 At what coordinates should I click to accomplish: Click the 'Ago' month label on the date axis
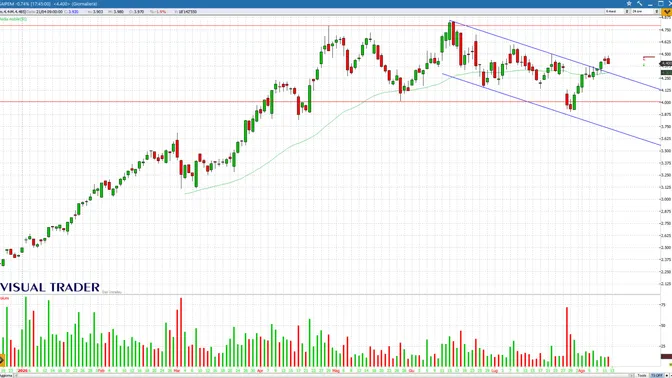(x=581, y=370)
